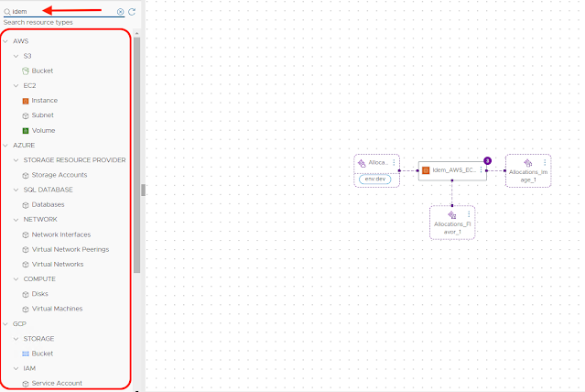Open Allocations_Image_1 node options menu
The width and height of the screenshot is (585, 392).
545,162
